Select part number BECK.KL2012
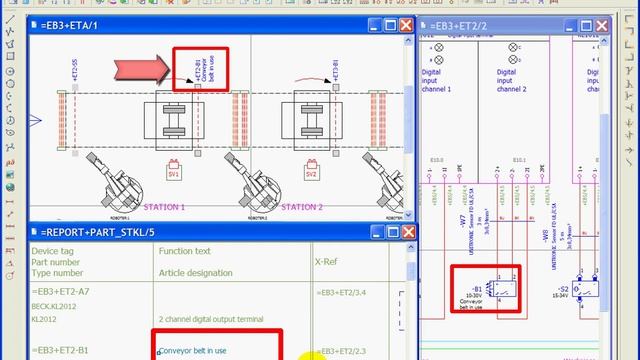 [x=53, y=307]
